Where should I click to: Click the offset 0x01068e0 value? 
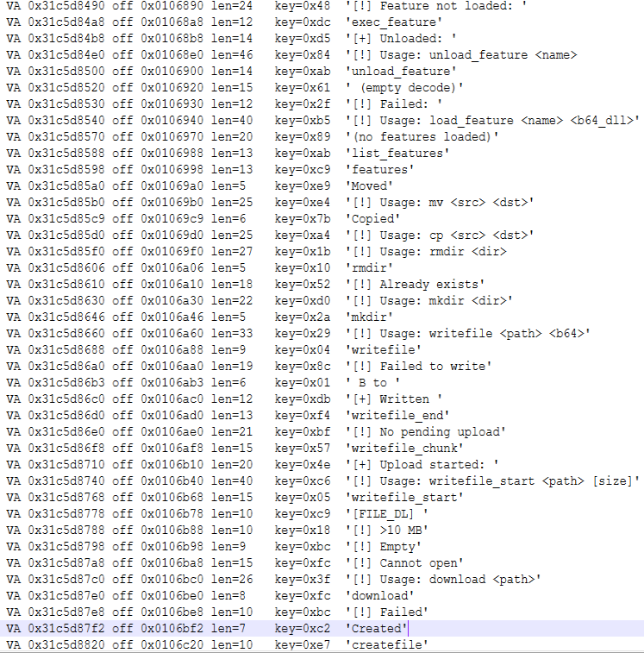172,55
